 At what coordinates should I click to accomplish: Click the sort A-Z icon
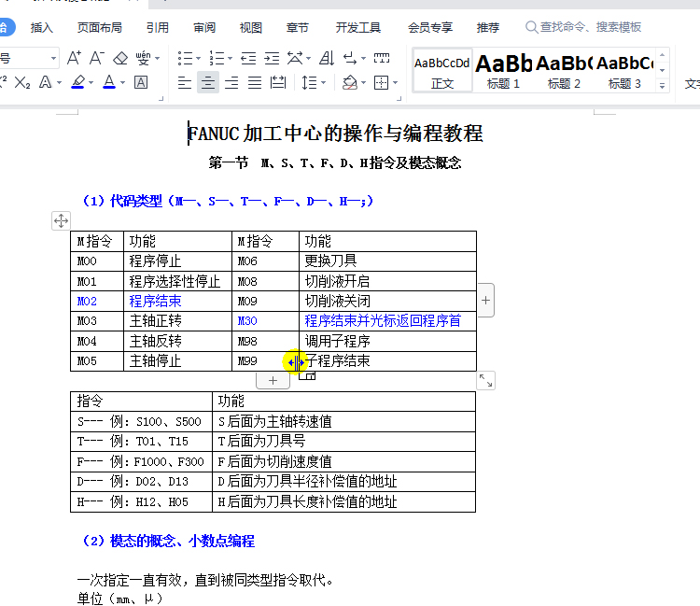327,58
